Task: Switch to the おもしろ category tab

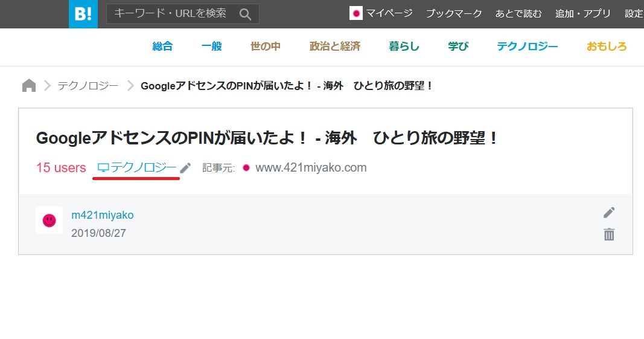Action: click(x=607, y=46)
